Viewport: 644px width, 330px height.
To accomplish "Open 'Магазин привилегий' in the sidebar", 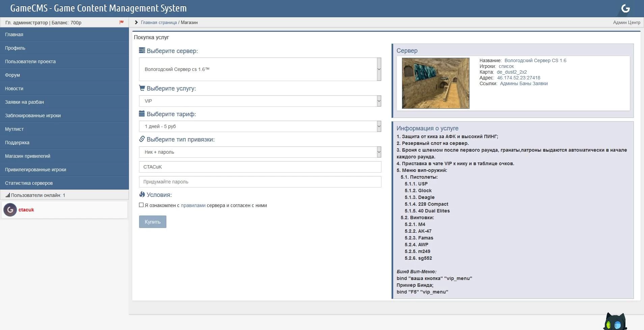I will pyautogui.click(x=28, y=156).
